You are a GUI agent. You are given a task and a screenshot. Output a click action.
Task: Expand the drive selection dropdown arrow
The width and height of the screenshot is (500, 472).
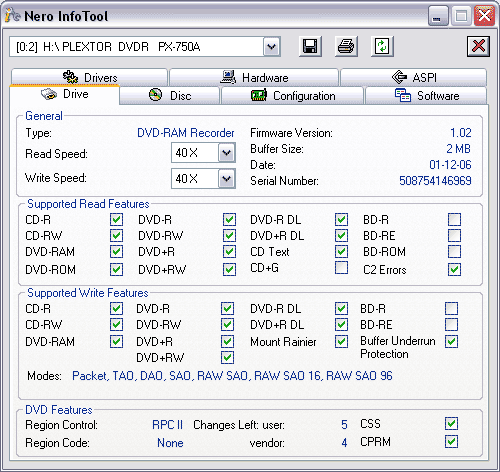(272, 47)
